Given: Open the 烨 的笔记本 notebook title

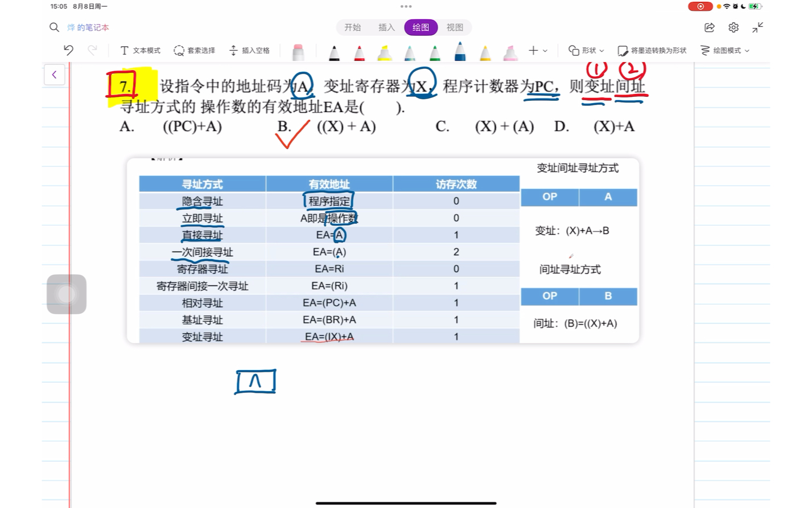Looking at the screenshot, I should [88, 27].
